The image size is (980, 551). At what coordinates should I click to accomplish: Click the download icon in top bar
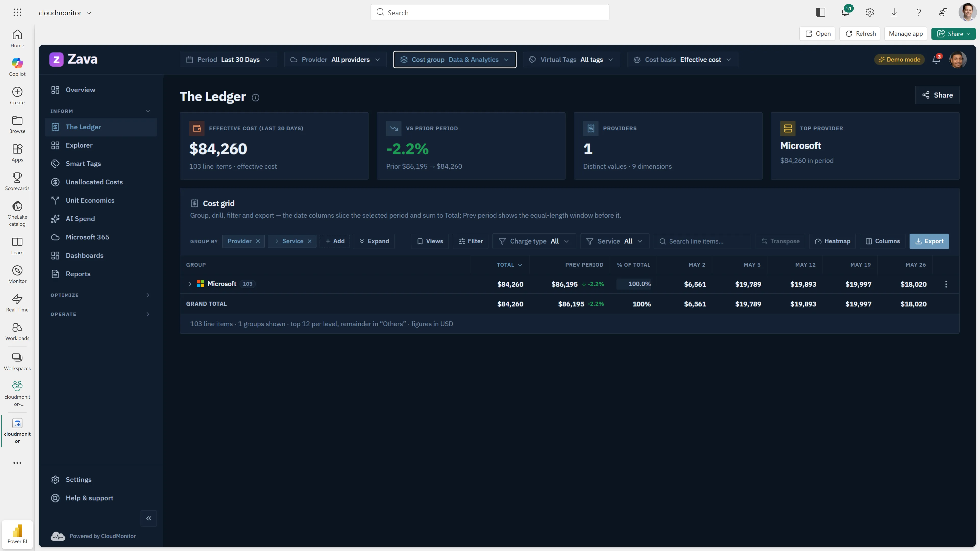tap(894, 12)
